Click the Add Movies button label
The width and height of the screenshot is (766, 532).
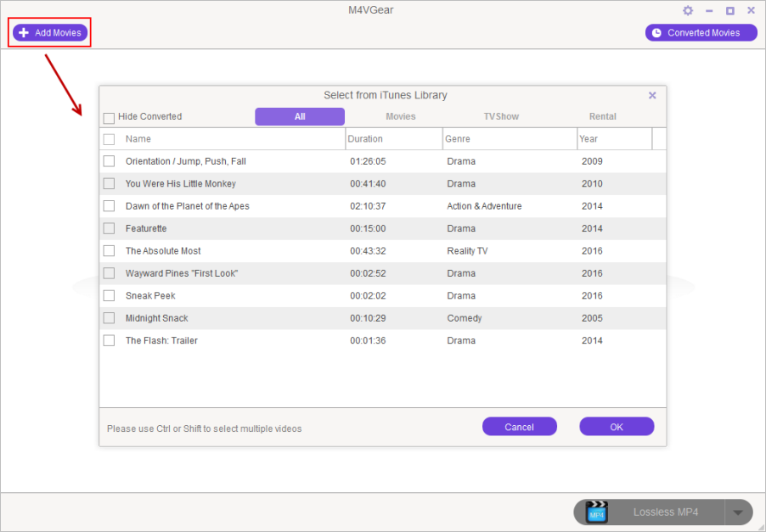(58, 33)
